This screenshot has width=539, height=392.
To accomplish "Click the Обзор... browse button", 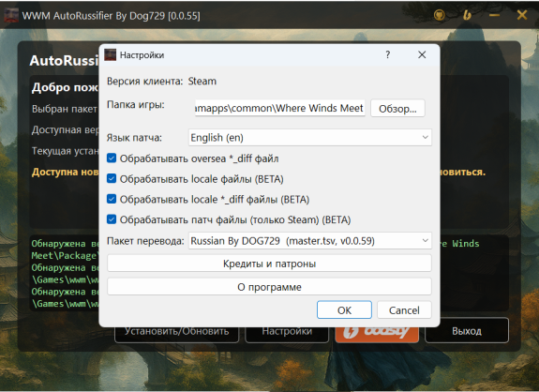I will pos(397,109).
